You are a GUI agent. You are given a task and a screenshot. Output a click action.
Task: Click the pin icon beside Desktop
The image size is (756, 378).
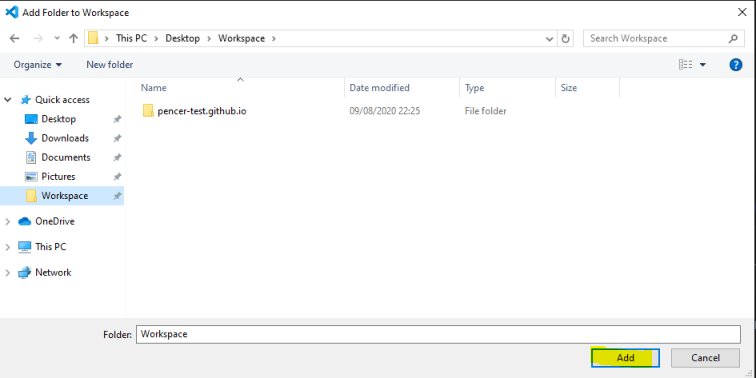pos(117,119)
